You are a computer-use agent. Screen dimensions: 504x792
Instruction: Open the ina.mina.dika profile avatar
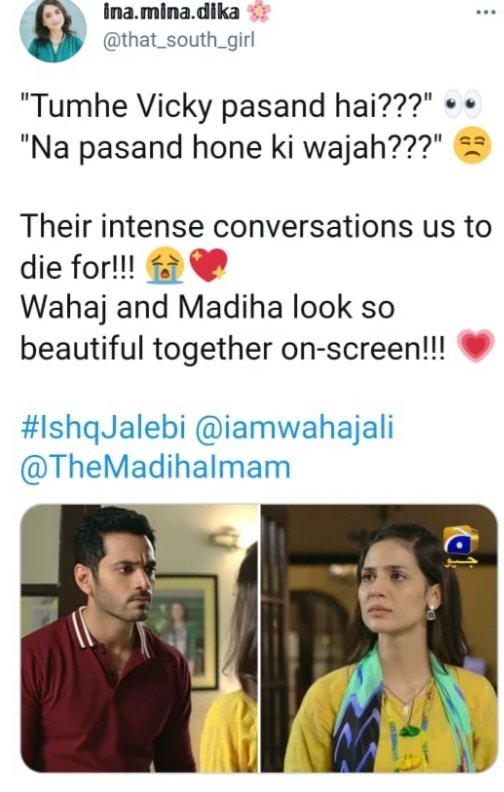tap(53, 30)
